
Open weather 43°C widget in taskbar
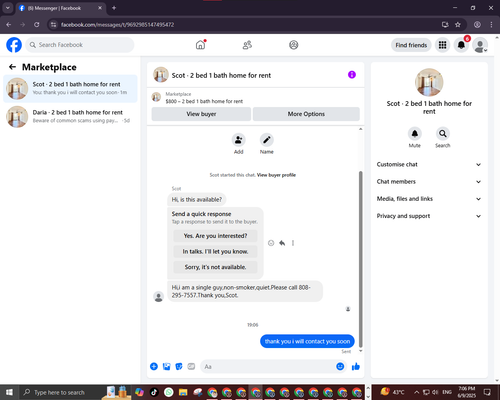click(x=393, y=392)
